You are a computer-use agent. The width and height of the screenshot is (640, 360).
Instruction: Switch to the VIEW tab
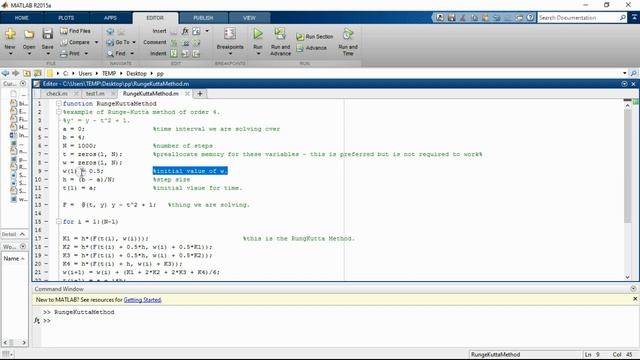[249, 18]
